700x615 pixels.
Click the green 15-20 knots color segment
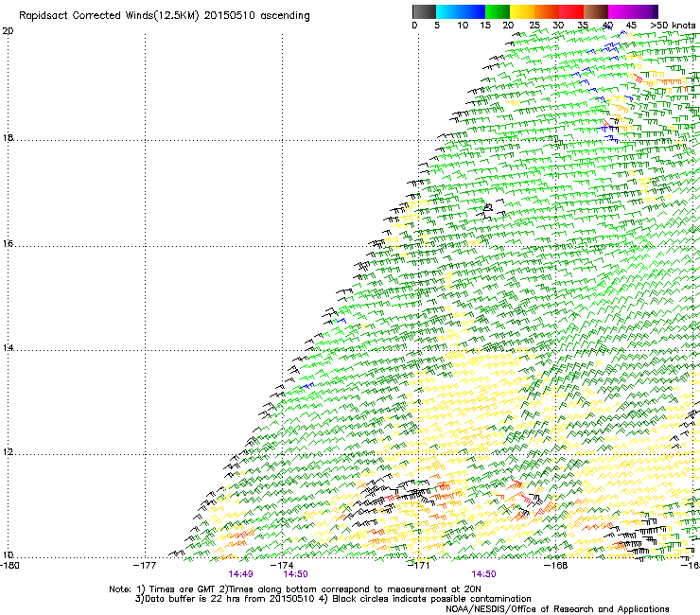[x=498, y=11]
